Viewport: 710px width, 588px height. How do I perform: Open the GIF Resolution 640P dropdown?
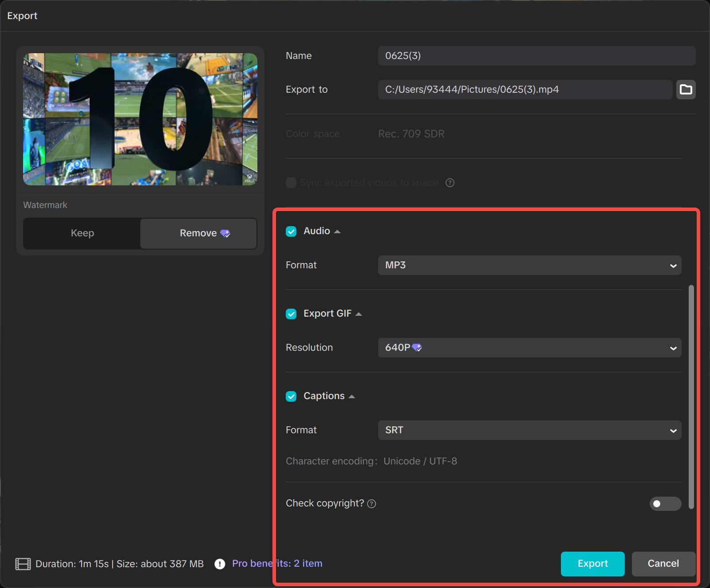[529, 348]
